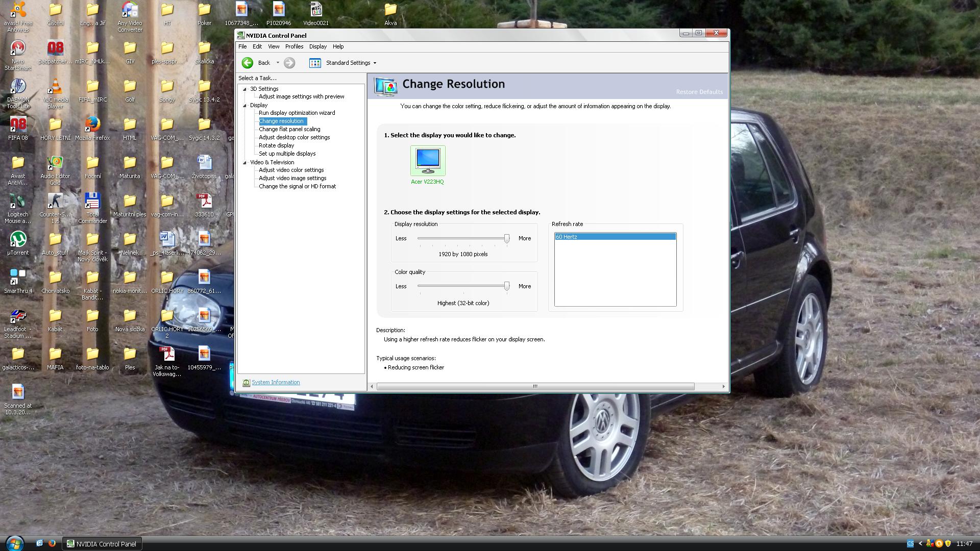Viewport: 980px width, 551px height.
Task: Open the System Information link
Action: click(x=276, y=383)
